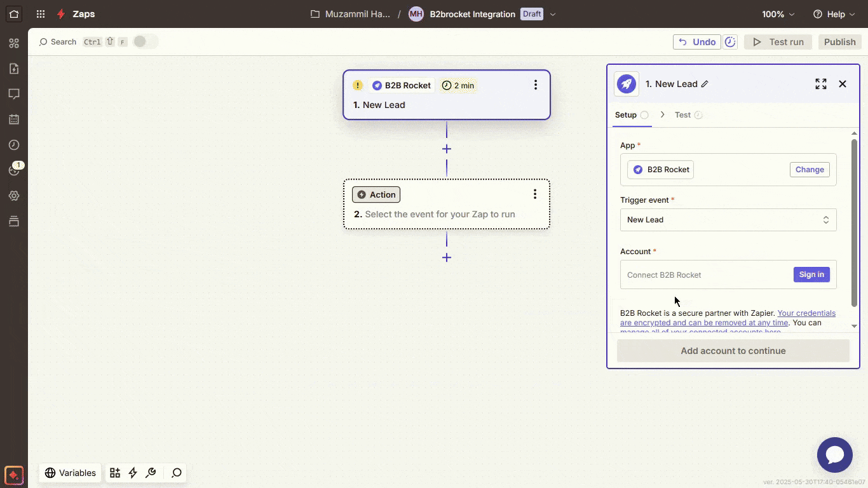Screen dimensions: 868x488
Task: Click the Sign in button for B2B Rocket
Action: [x=811, y=274]
